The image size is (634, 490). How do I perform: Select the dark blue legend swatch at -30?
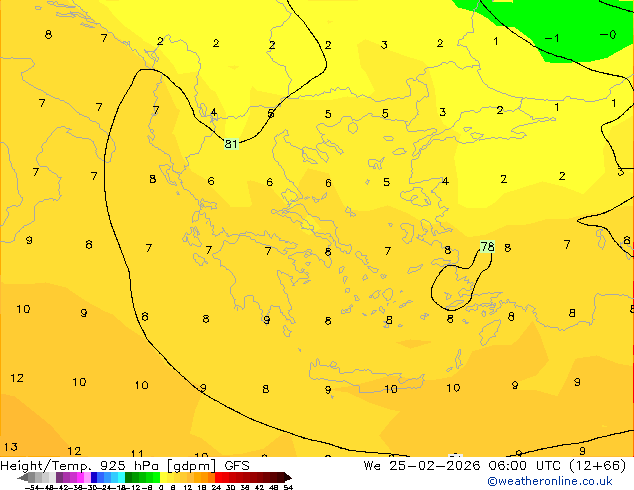[x=94, y=477]
